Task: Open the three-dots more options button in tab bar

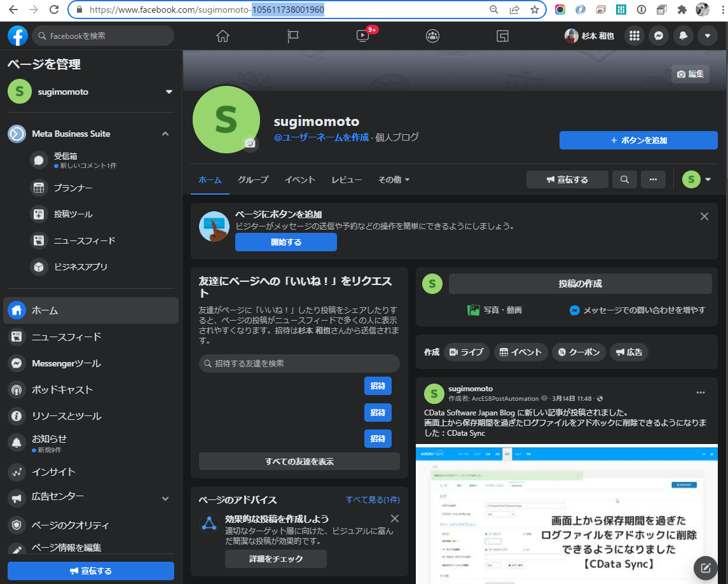Action: pyautogui.click(x=653, y=179)
